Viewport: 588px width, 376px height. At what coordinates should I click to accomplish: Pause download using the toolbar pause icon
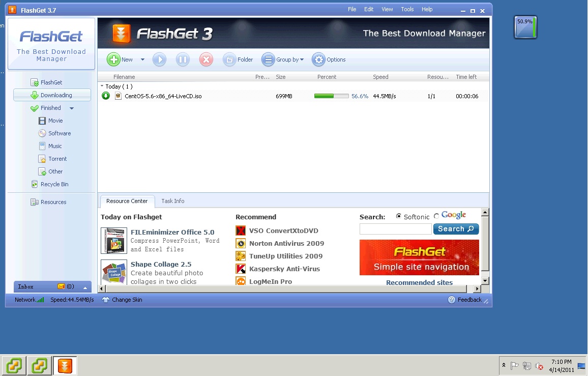(x=183, y=60)
